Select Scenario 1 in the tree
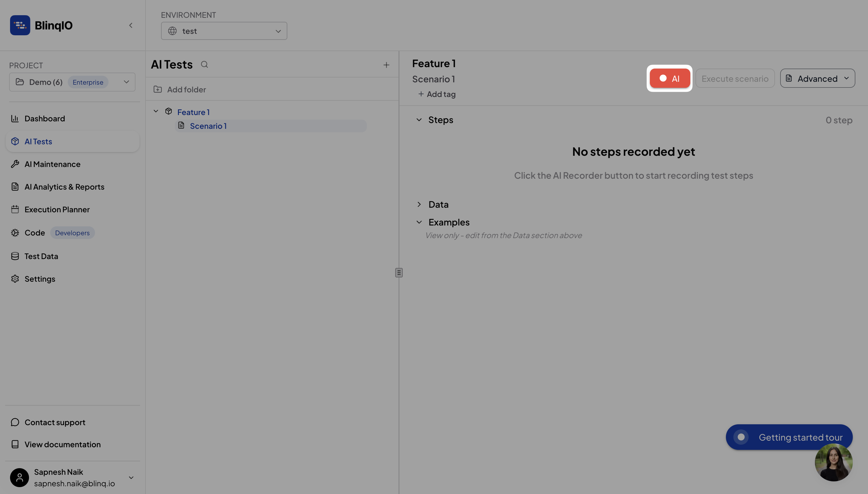Screen dimensions: 868x494 [208, 126]
